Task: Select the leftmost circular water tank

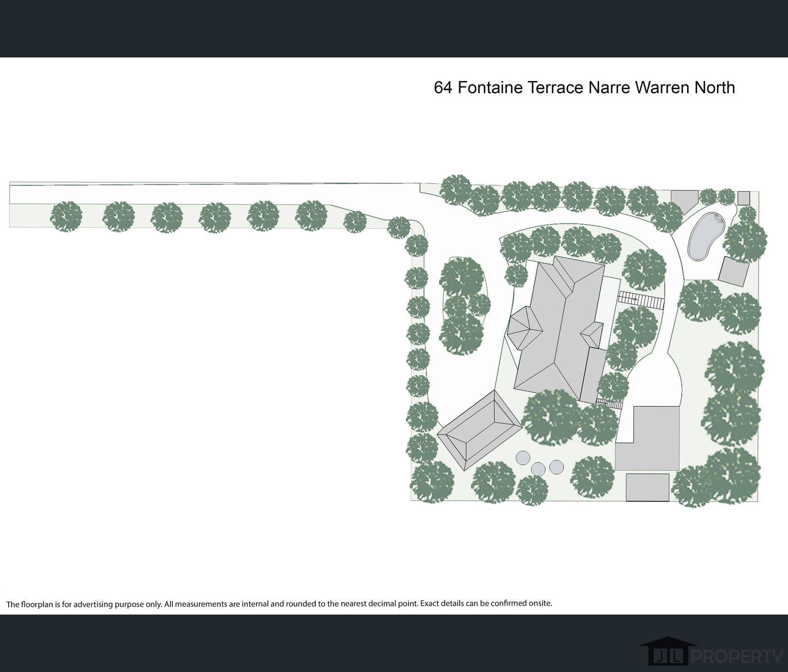Action: click(x=523, y=457)
